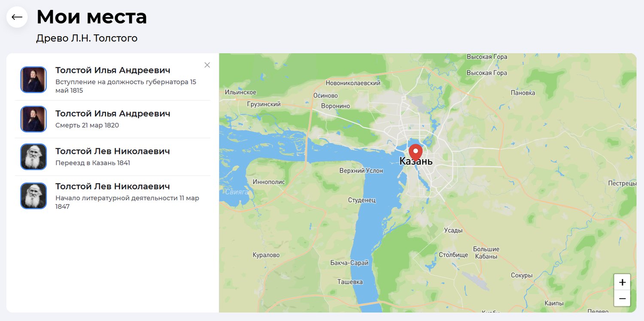Click Leo Tolstoy's portrait for Kazan move

[33, 156]
